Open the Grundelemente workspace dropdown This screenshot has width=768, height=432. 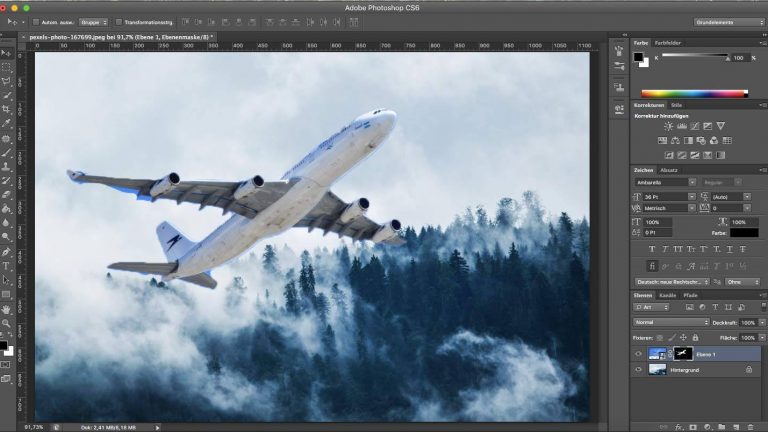(727, 21)
